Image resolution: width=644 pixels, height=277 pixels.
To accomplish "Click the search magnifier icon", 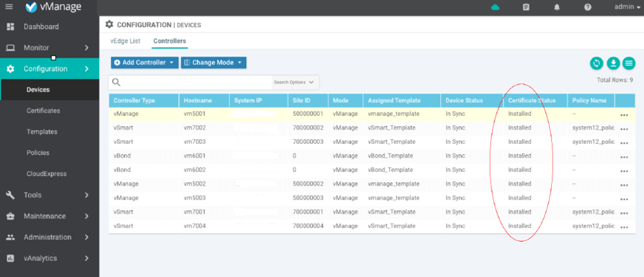I will click(116, 82).
